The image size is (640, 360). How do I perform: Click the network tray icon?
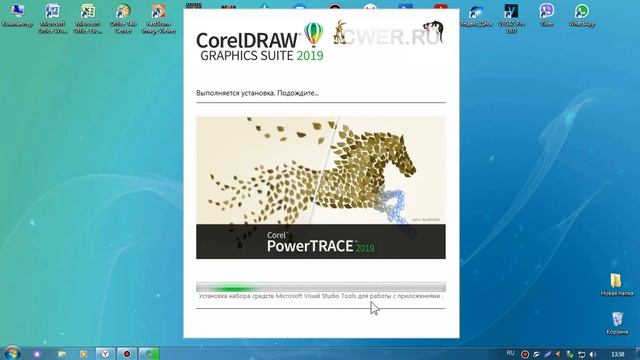tap(582, 354)
